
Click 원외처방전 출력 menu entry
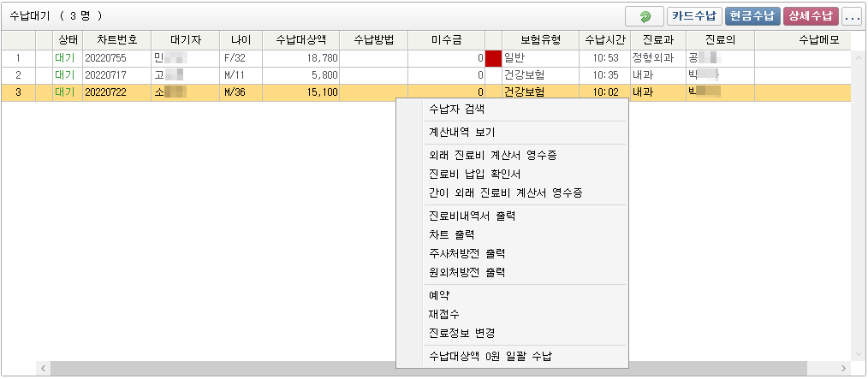tap(467, 273)
